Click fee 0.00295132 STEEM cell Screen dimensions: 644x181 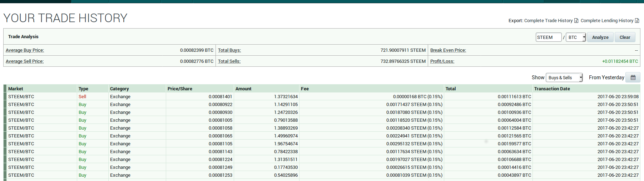point(414,144)
